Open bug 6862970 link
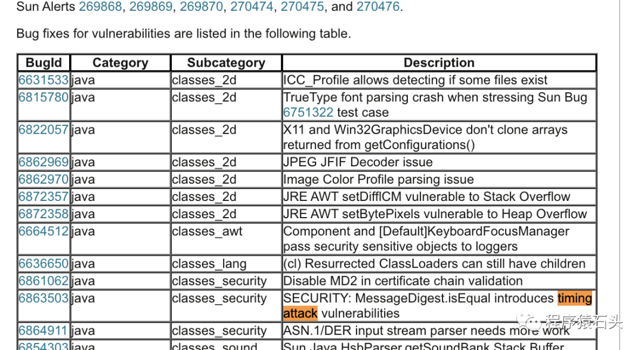 [x=44, y=179]
